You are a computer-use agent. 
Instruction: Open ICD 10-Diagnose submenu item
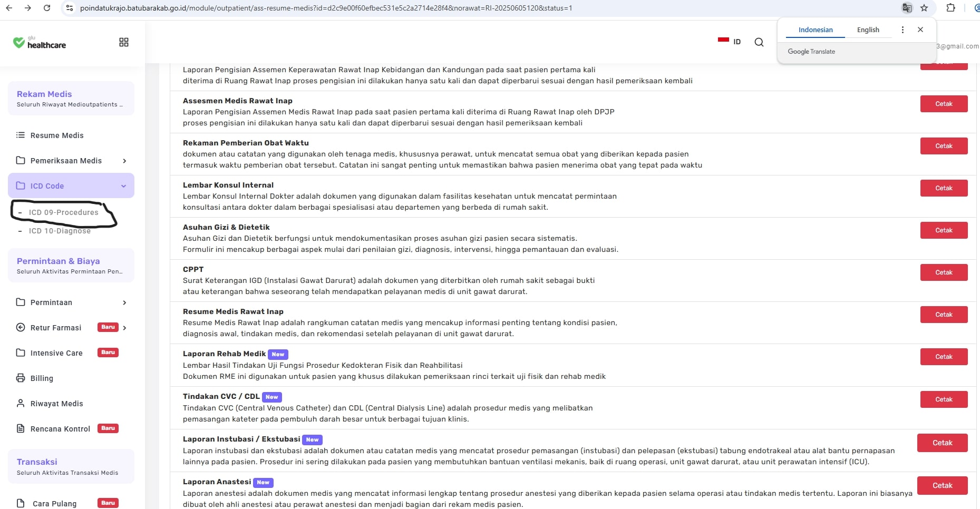click(60, 231)
